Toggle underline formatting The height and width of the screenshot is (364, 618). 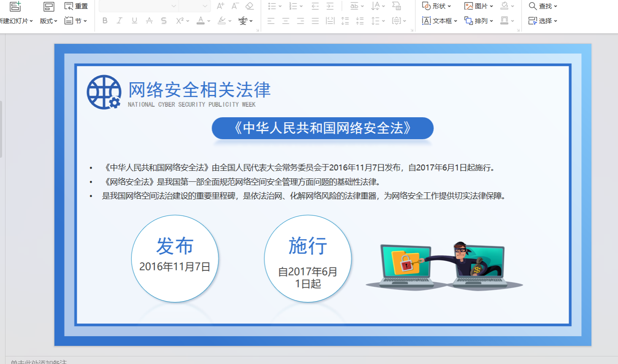(x=134, y=21)
